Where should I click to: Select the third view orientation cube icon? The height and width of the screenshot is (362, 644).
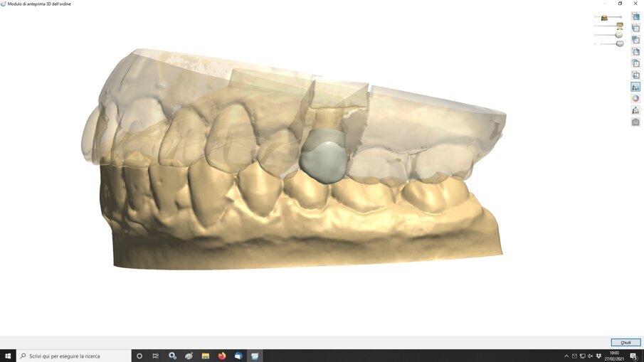(635, 40)
